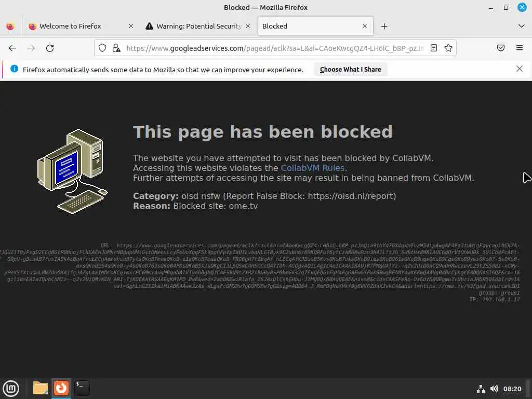532x399 pixels.
Task: Launch terminal from the taskbar
Action: [x=82, y=388]
